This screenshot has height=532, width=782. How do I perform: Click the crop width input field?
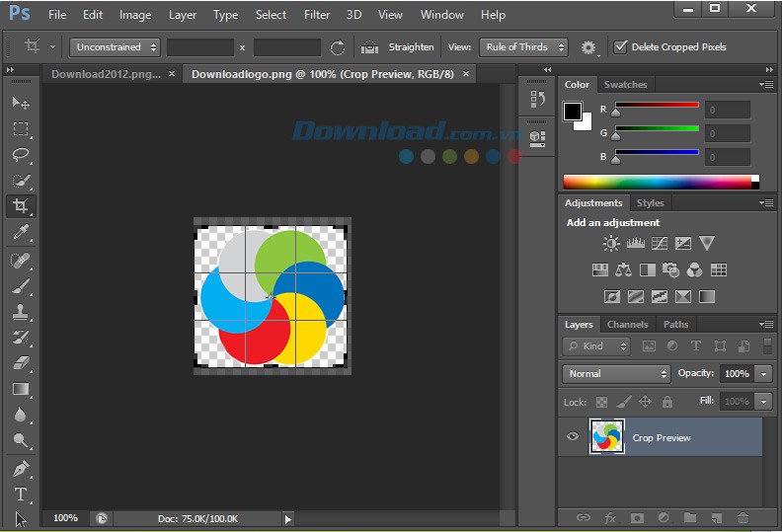200,46
